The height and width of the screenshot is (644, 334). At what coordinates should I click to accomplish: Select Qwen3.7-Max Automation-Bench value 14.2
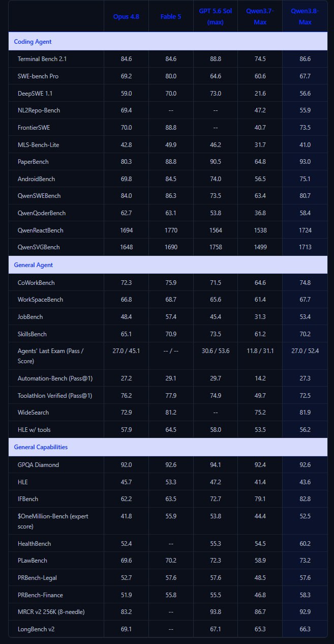[x=260, y=378]
